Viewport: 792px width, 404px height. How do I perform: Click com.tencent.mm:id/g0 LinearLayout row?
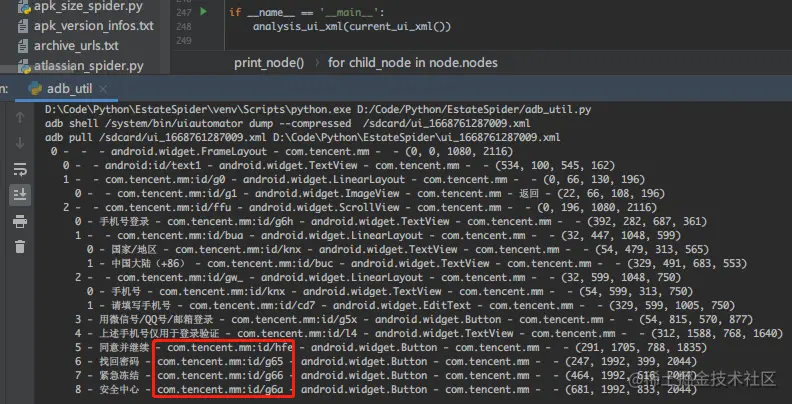(x=354, y=180)
